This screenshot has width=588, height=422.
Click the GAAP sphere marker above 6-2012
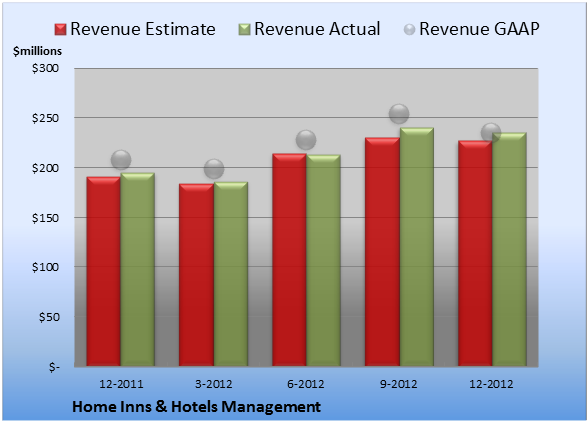click(306, 140)
